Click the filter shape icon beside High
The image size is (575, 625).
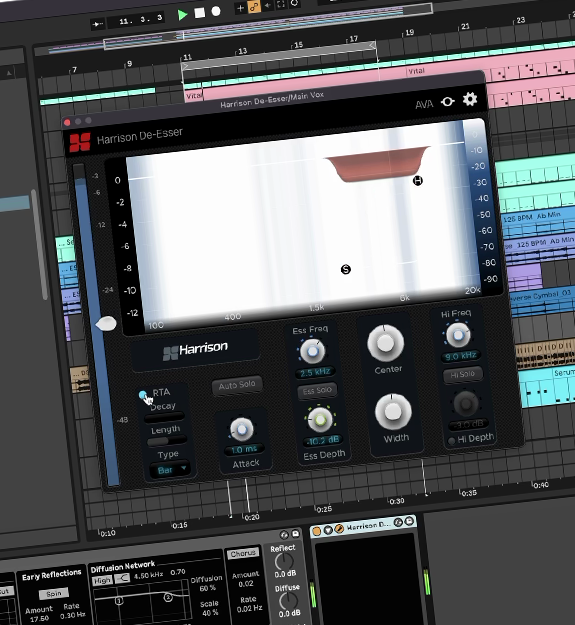tap(122, 578)
